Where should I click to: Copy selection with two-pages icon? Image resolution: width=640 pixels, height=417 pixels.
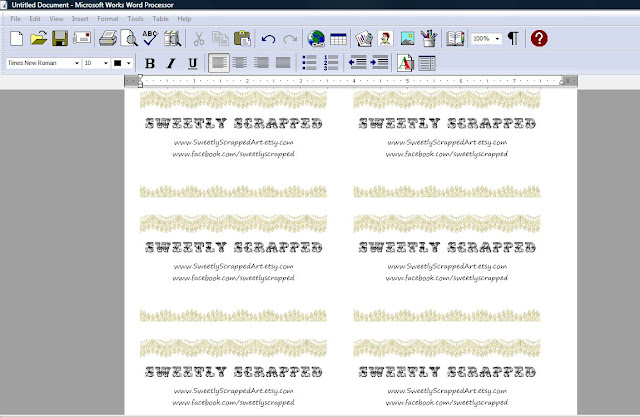[220, 38]
